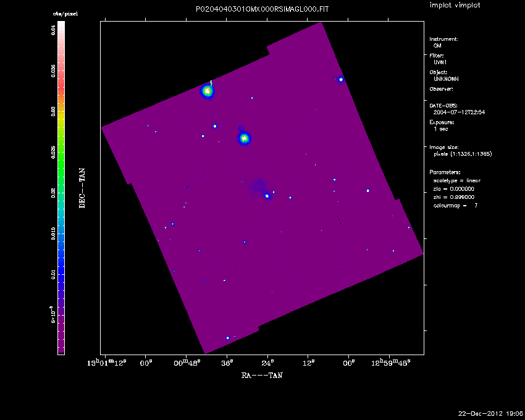
Task: Click the 22-Dec-2012 19:06 timestamp
Action: point(490,413)
